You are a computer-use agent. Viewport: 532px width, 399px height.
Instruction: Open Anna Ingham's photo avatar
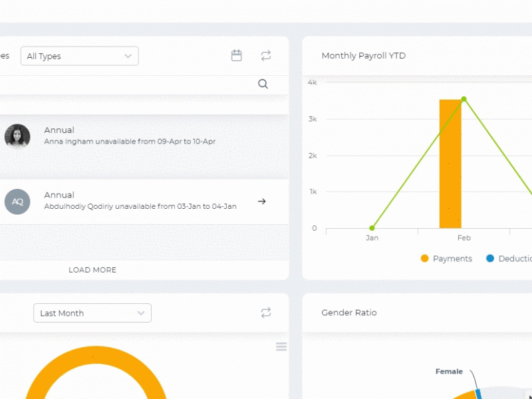click(x=17, y=137)
